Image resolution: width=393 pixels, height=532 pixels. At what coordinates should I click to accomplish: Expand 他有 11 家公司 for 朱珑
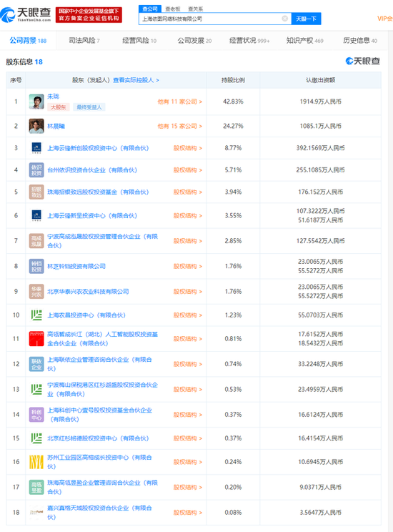coord(180,102)
